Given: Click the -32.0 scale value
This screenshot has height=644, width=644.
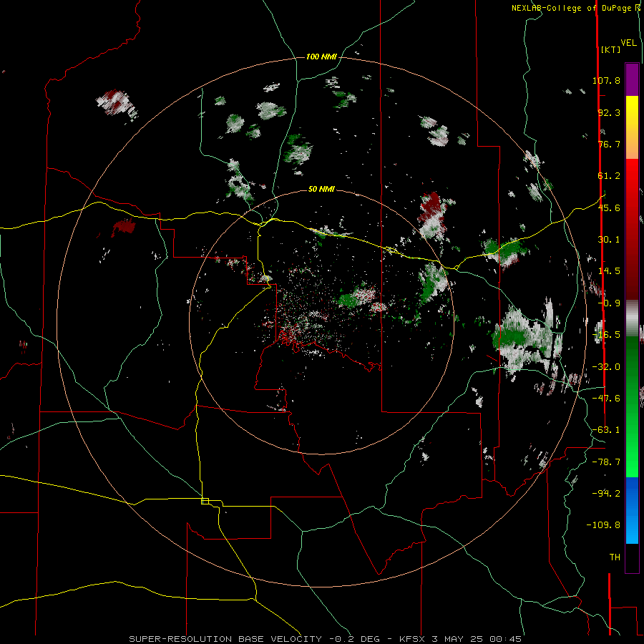Looking at the screenshot, I should click(x=606, y=367).
